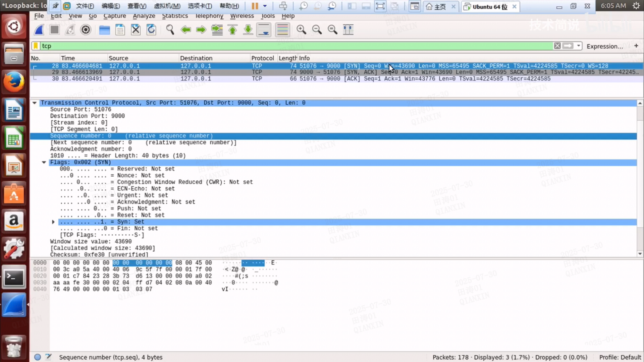
Task: Open capture options gear icon
Action: click(86, 30)
